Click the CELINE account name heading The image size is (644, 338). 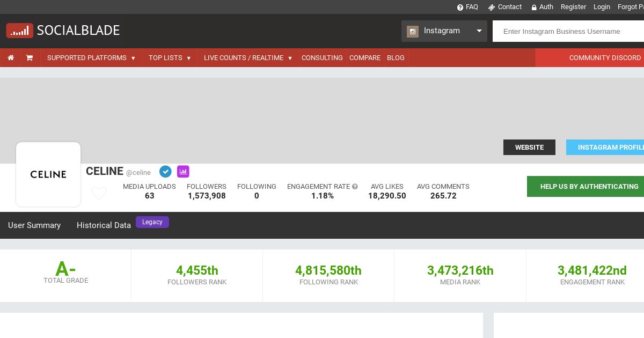coord(105,171)
